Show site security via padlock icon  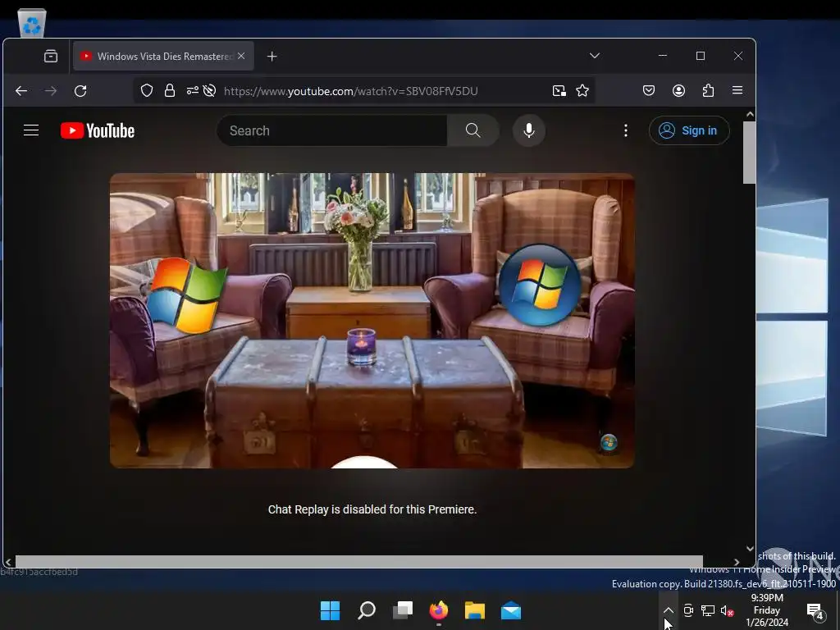(x=170, y=90)
